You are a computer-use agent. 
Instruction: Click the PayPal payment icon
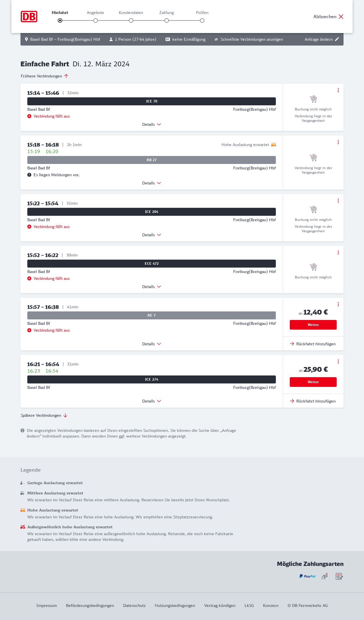[307, 576]
